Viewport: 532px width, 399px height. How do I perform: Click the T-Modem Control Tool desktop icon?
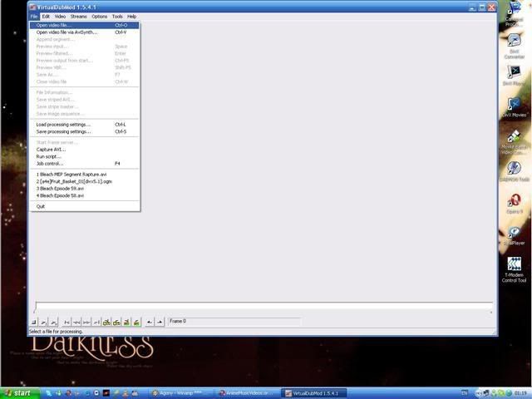[515, 269]
